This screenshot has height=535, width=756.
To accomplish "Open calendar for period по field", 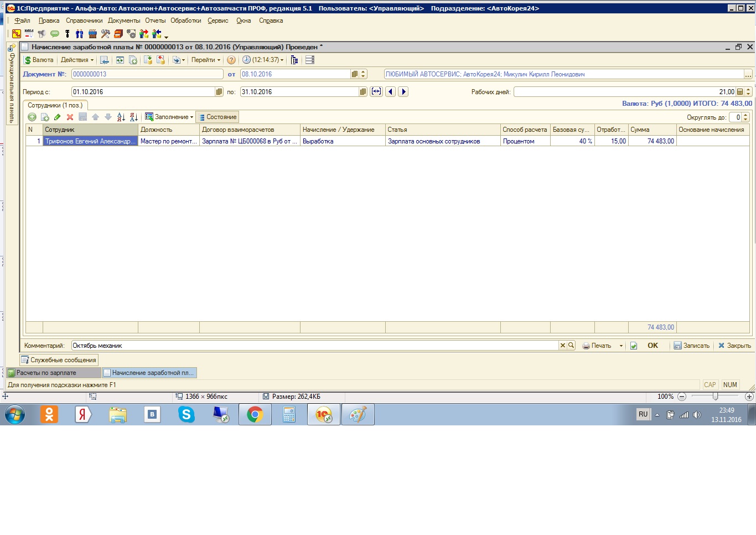I will 363,92.
